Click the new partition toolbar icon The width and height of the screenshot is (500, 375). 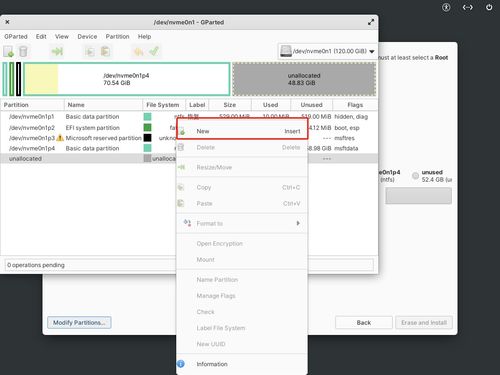pos(8,52)
